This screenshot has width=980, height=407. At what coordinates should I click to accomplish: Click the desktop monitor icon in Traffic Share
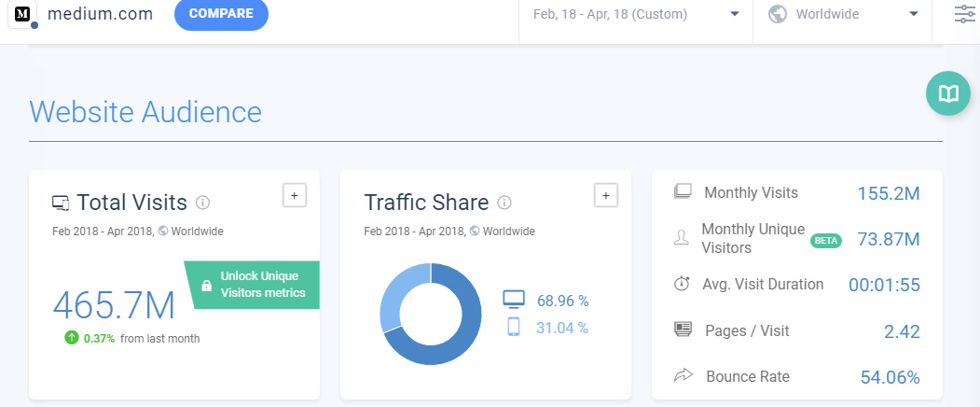pos(514,300)
